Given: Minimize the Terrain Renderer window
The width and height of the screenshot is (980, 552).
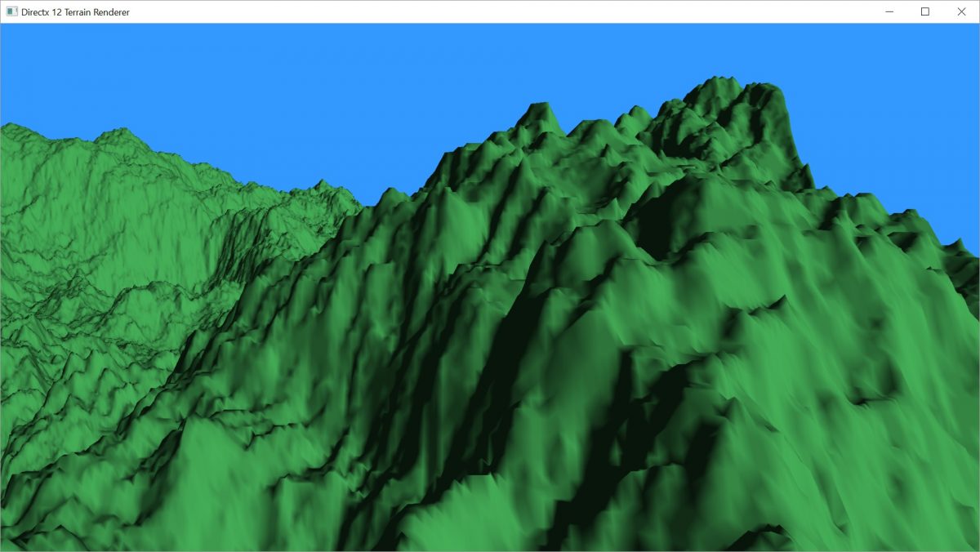Looking at the screenshot, I should 888,11.
